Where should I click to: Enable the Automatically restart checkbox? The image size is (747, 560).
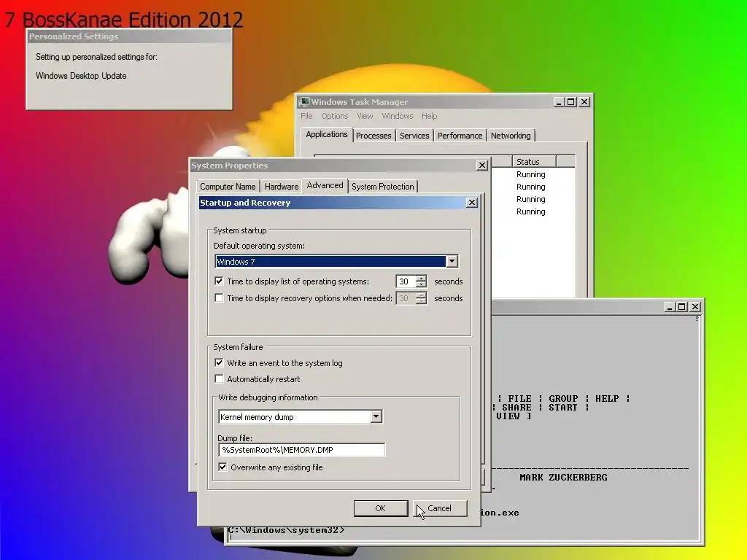click(219, 378)
